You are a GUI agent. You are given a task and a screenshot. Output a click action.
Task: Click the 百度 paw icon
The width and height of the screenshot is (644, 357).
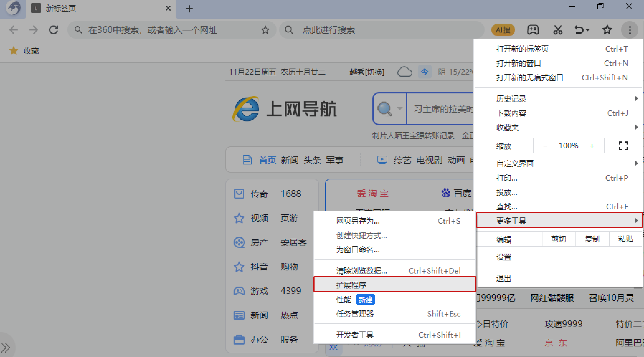point(446,193)
